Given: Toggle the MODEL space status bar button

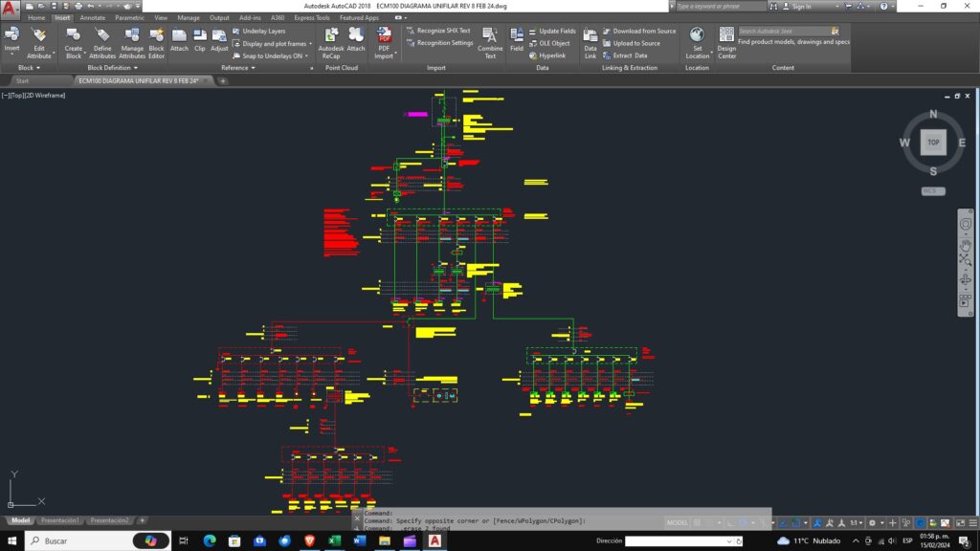Looking at the screenshot, I should (678, 522).
